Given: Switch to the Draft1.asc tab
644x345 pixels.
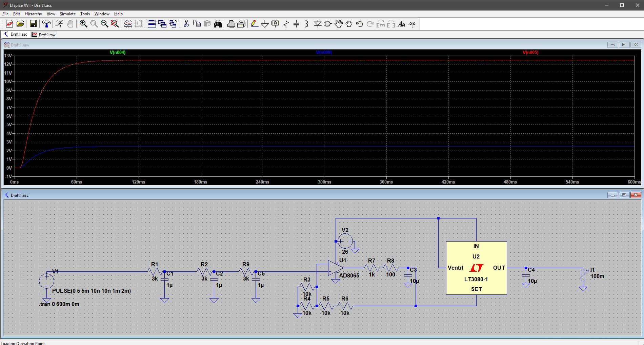Looking at the screenshot, I should click(16, 34).
